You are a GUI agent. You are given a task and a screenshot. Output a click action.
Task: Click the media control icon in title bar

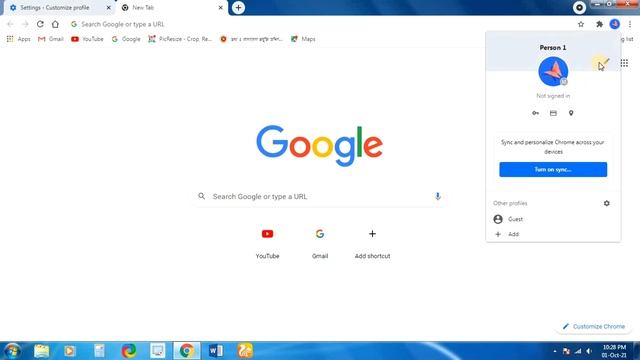579,7
